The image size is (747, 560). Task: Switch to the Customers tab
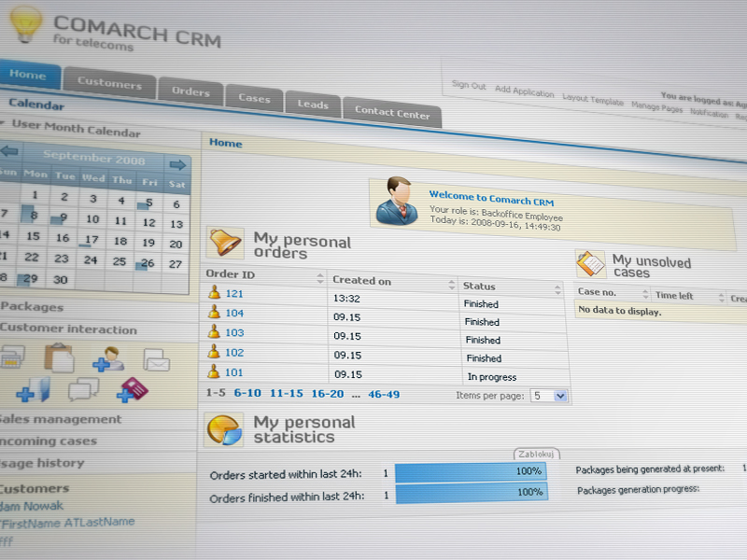(x=109, y=83)
